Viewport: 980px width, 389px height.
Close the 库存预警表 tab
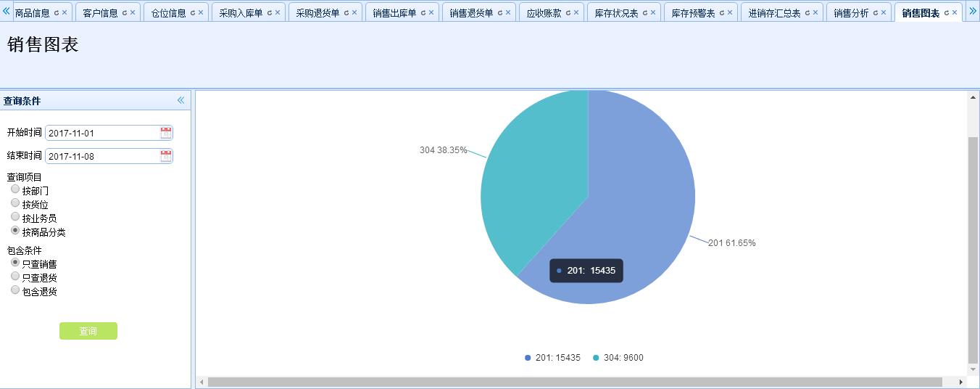[729, 12]
